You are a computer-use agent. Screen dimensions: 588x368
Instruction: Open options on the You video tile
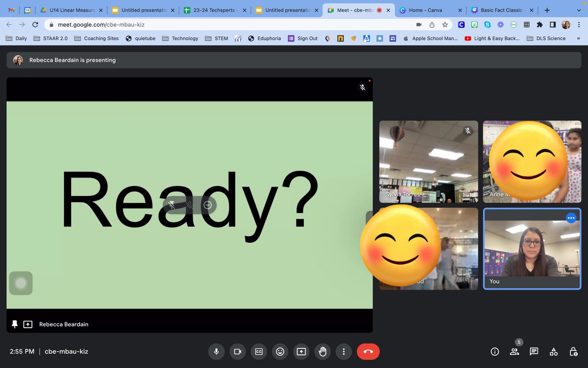coord(571,218)
